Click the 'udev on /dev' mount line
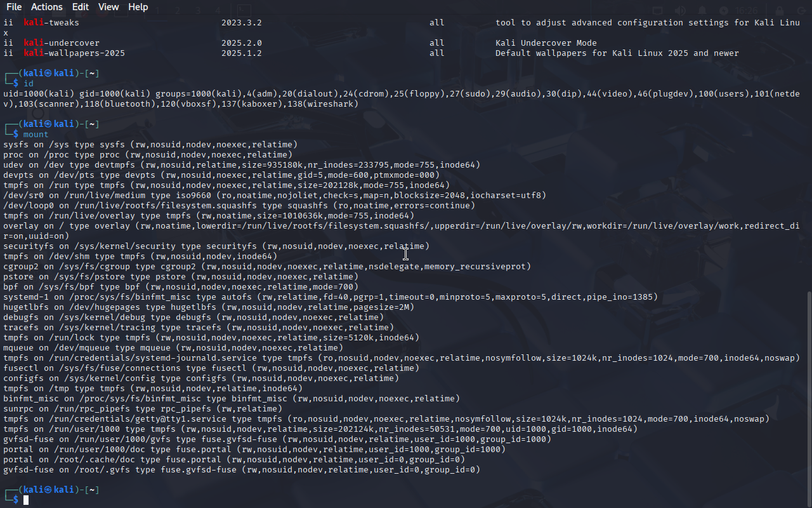 point(242,164)
